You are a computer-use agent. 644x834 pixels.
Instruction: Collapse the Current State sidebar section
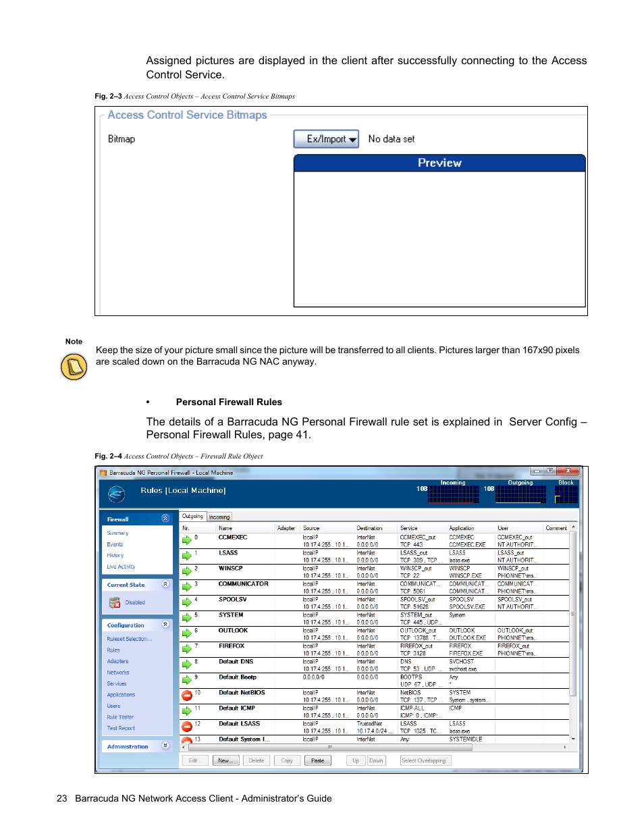point(165,584)
